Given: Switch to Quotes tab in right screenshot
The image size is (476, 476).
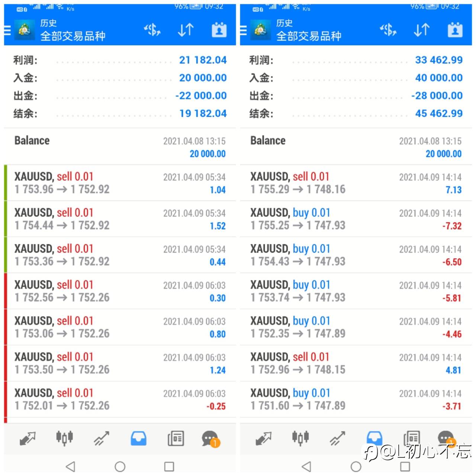Looking at the screenshot, I should point(264,439).
